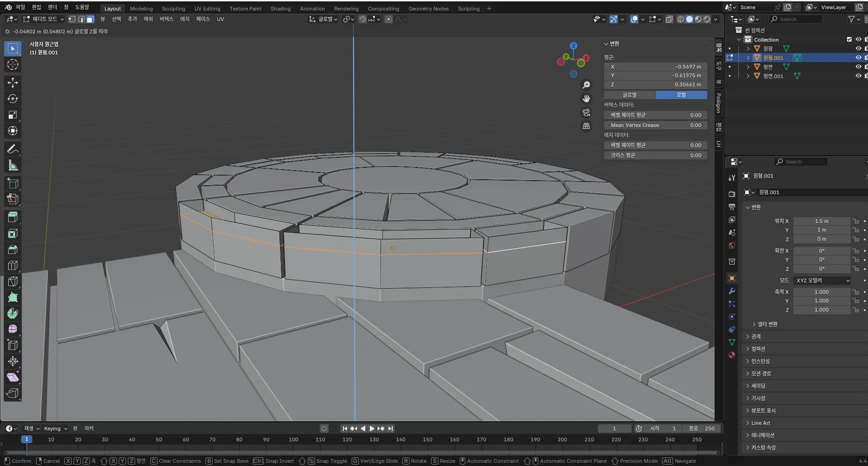This screenshot has height=466, width=868.
Task: Click the viewport zoom magnifier icon
Action: 586,85
